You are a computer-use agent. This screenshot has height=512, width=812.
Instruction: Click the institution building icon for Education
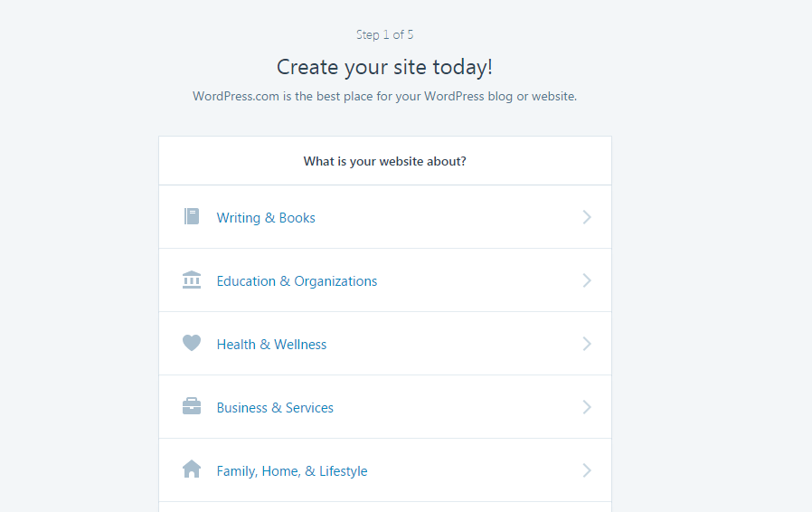191,280
